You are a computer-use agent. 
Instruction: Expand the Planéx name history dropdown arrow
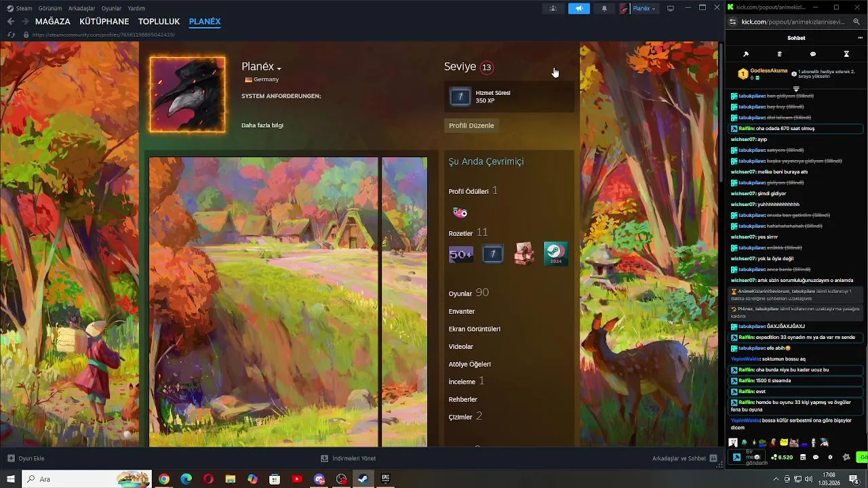click(x=279, y=68)
